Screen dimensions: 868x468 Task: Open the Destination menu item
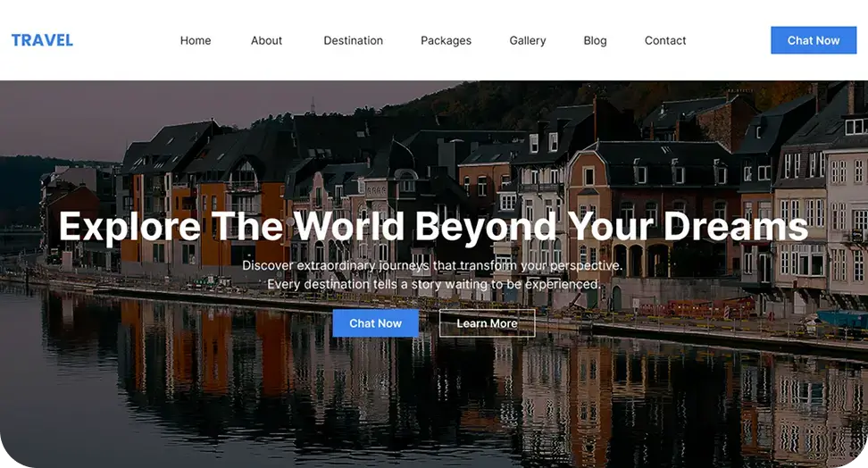pos(353,40)
